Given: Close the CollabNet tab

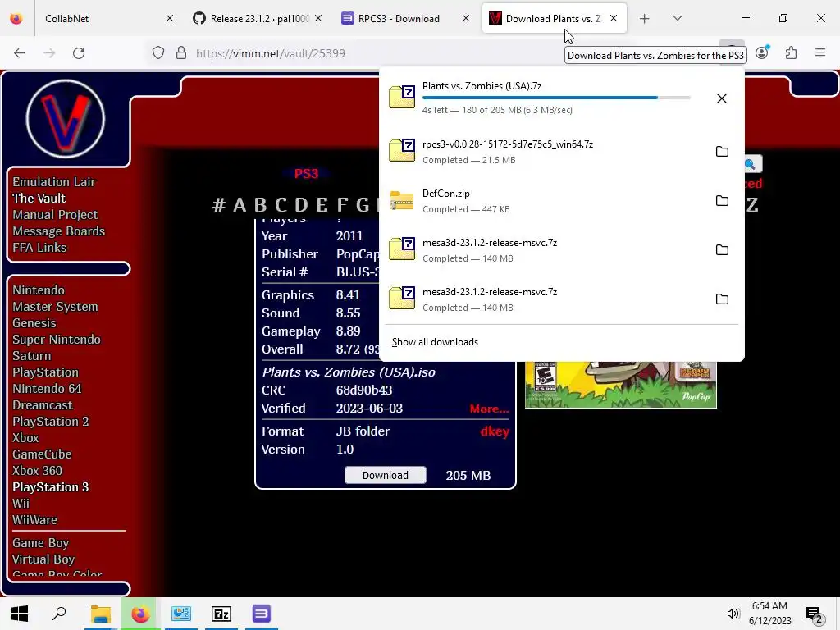Looking at the screenshot, I should 169,19.
